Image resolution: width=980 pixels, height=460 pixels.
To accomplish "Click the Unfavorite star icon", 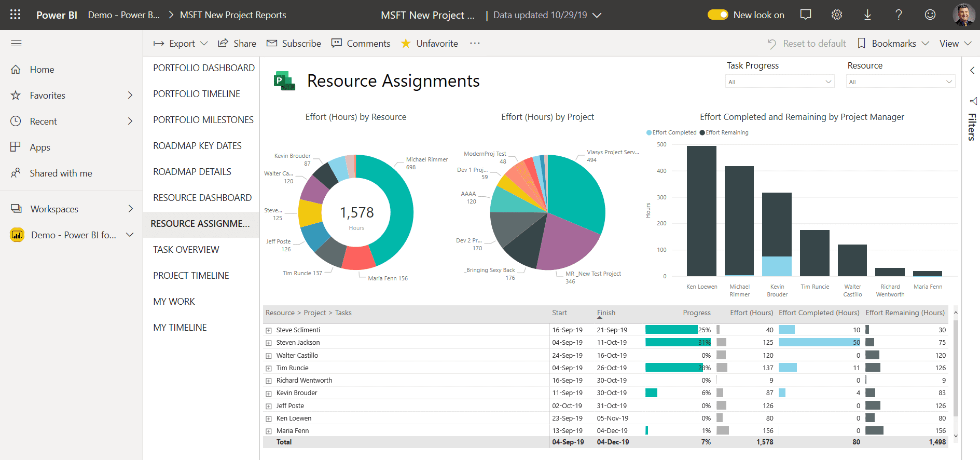I will coord(406,43).
